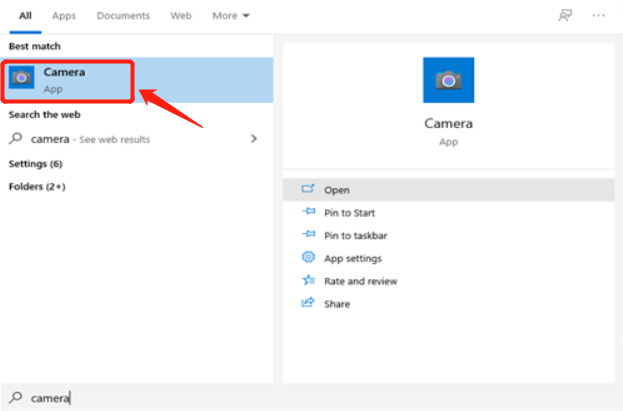This screenshot has width=623, height=411.
Task: Click the large Camera icon in preview pane
Action: 448,82
